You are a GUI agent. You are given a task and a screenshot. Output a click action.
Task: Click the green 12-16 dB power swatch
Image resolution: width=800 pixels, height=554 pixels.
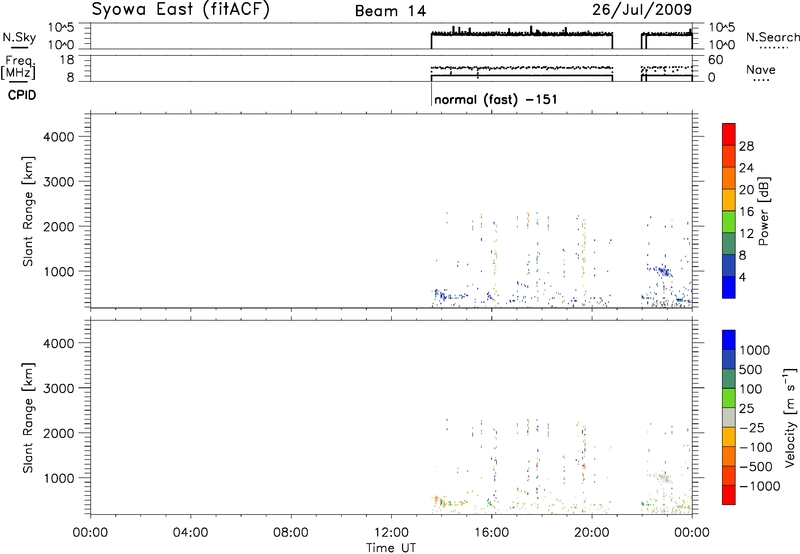tap(729, 221)
